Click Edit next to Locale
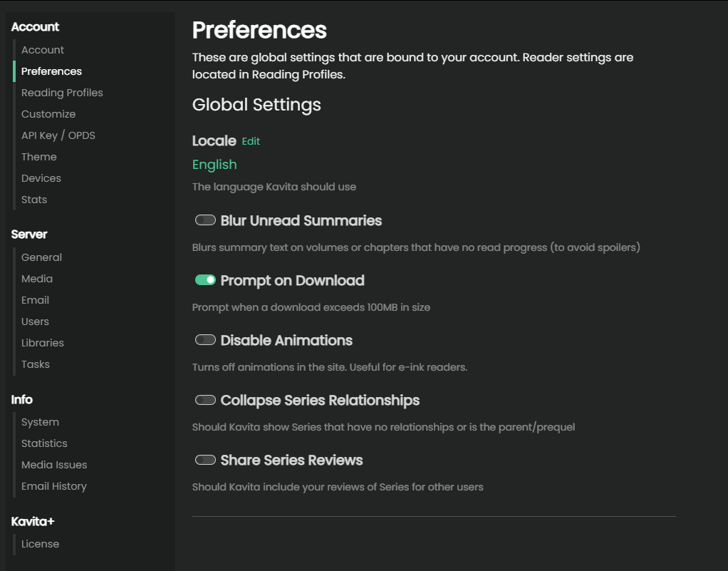The height and width of the screenshot is (571, 728). 251,141
